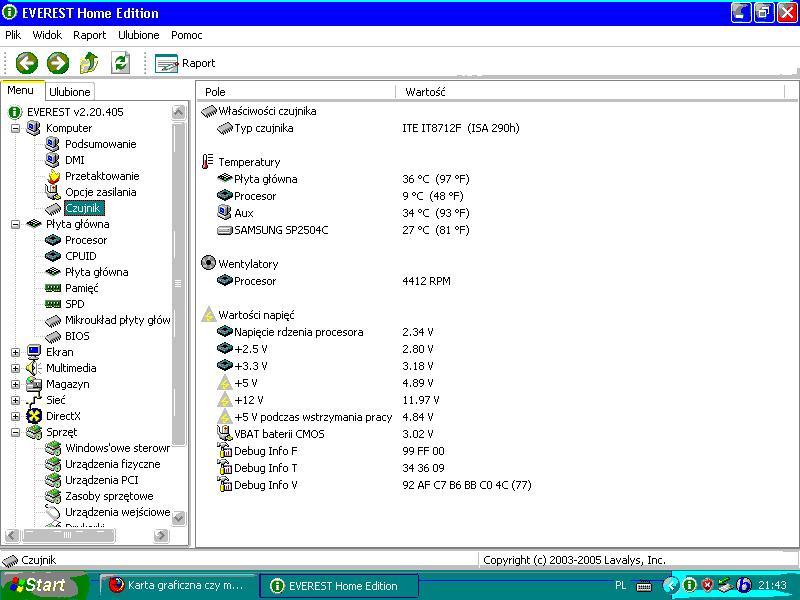Click the tree's horizontal scrollbar thumb

[x=68, y=535]
